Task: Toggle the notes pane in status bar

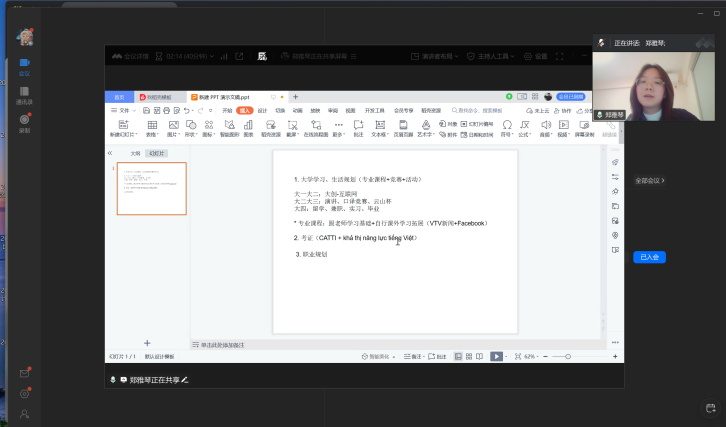Action: [x=411, y=356]
